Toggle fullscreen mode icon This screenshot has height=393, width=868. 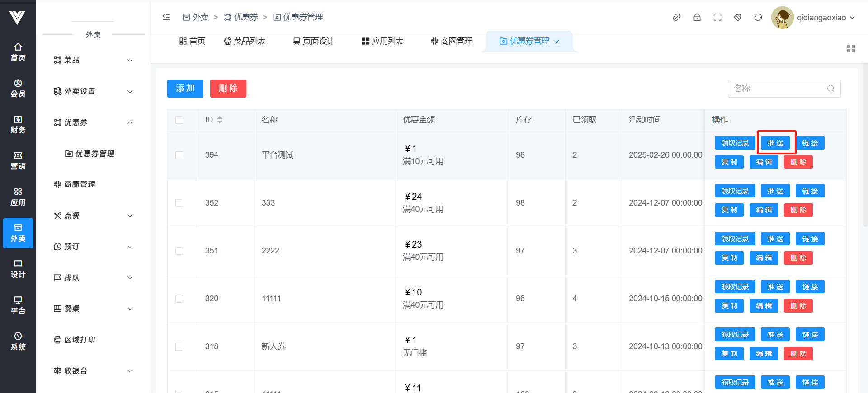(x=717, y=17)
